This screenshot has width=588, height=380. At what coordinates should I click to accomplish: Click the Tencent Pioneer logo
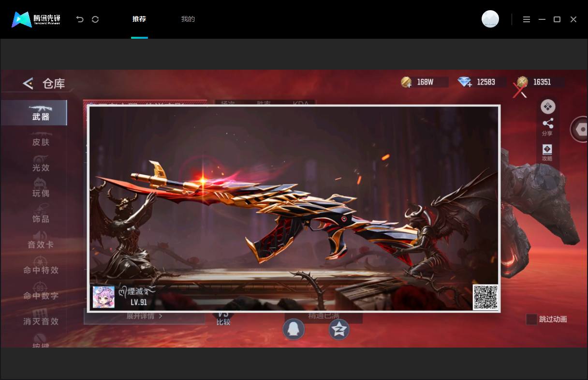36,19
